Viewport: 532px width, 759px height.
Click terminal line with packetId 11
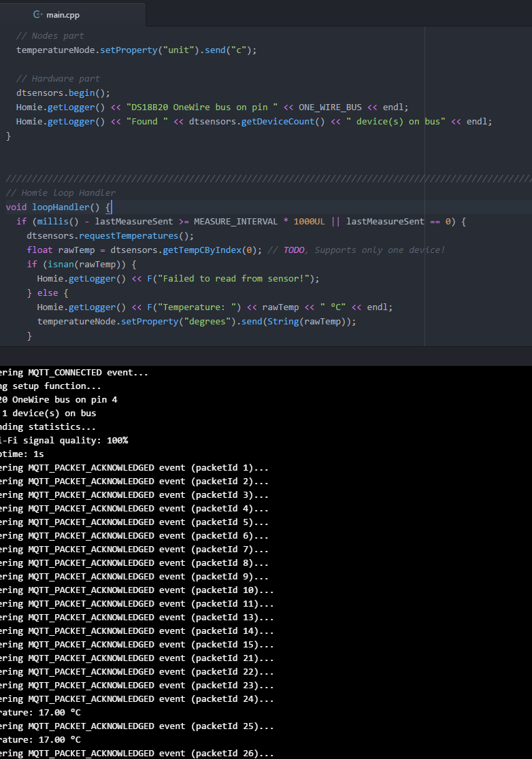point(137,604)
